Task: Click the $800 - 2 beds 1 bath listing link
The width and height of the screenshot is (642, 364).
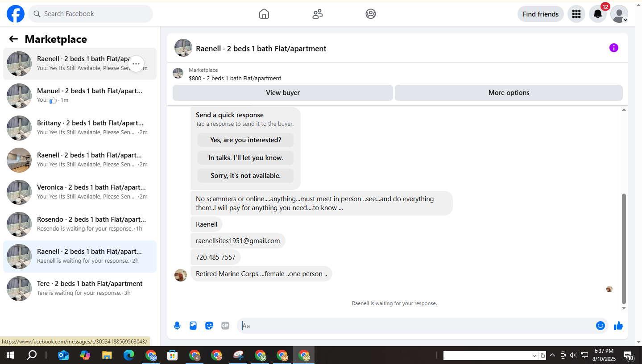Action: point(235,78)
